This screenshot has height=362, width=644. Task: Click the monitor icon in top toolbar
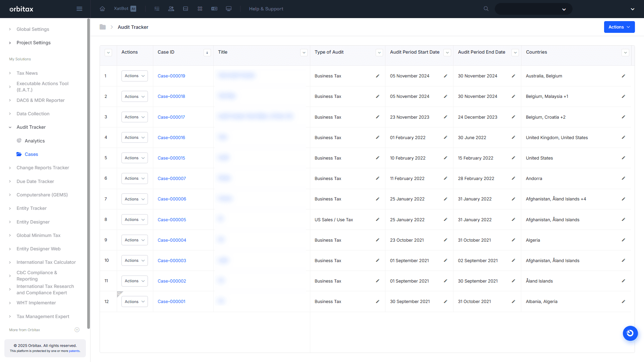229,9
